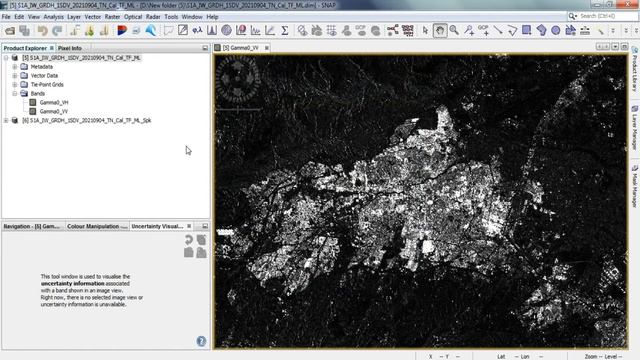This screenshot has height=360, width=640.
Task: Close the [5] Gamma0_VV image tab
Action: pyautogui.click(x=267, y=48)
